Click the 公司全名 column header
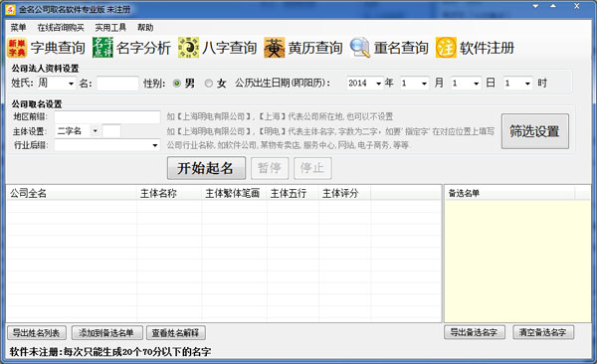Screen dimensions: 597x364 point(72,193)
